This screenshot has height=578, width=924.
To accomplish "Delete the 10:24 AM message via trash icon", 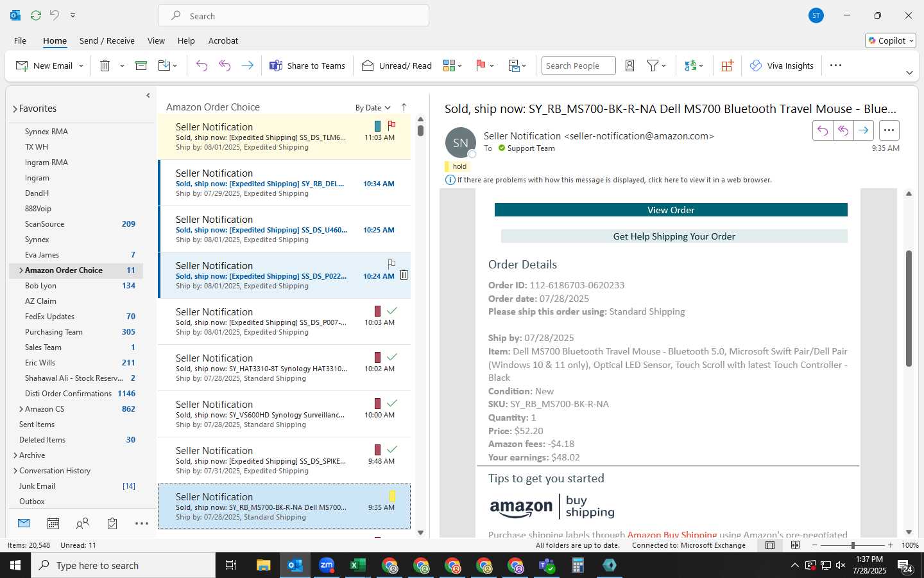I will coord(404,275).
